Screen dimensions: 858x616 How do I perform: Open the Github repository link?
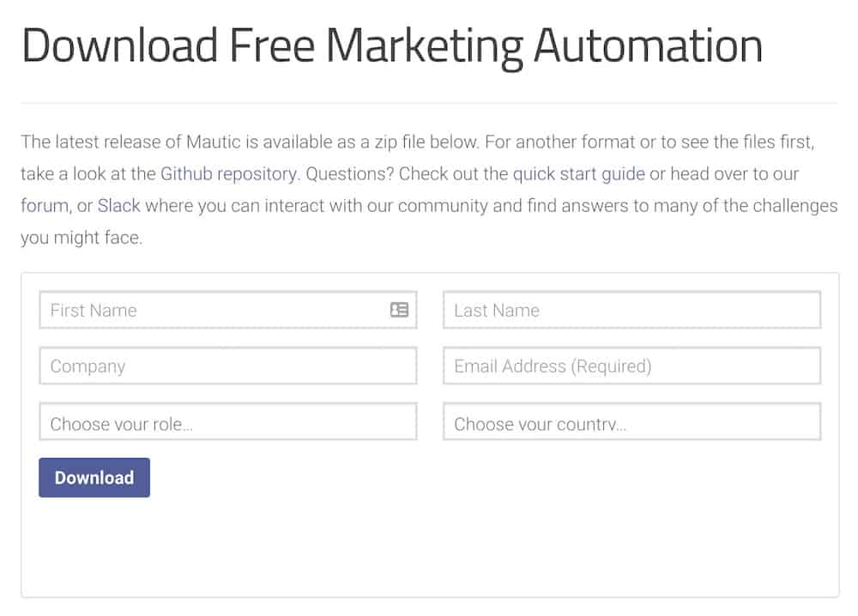coord(228,174)
